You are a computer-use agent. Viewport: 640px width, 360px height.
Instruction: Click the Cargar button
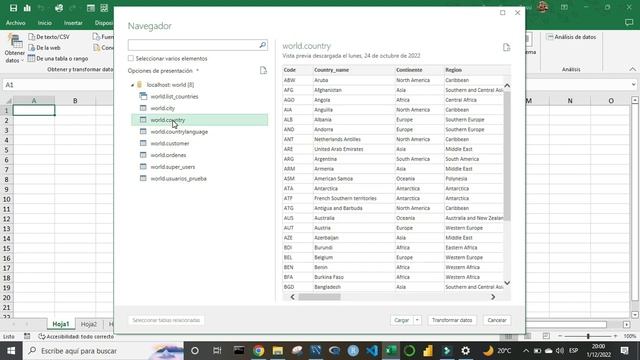point(402,320)
